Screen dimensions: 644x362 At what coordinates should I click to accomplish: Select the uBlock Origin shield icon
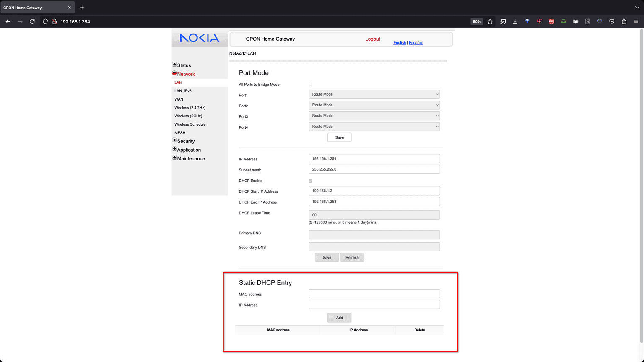[539, 21]
